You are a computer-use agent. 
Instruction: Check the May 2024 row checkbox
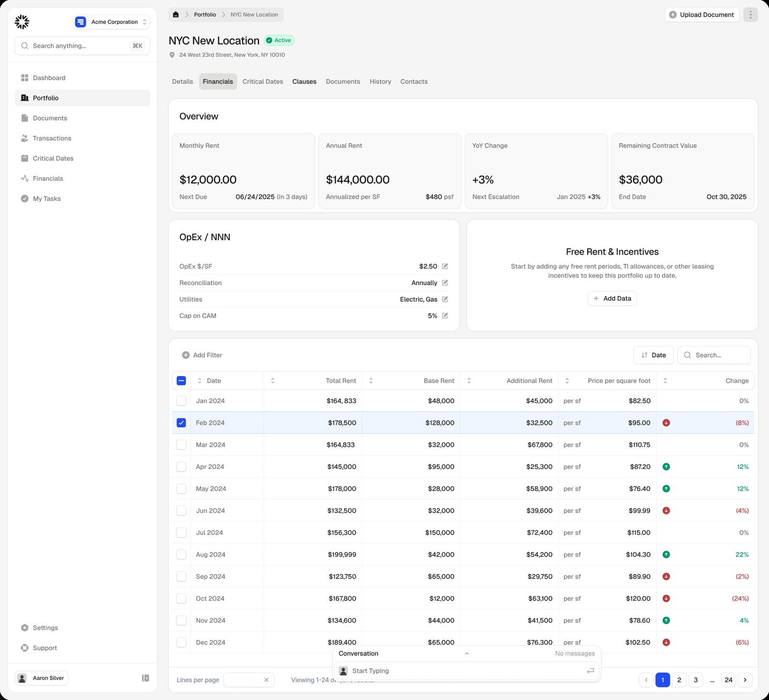[181, 489]
